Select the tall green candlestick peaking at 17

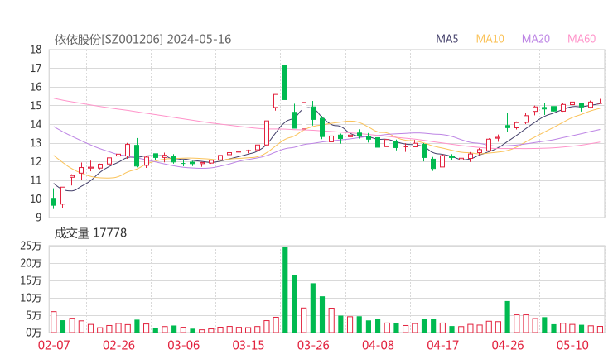point(285,83)
